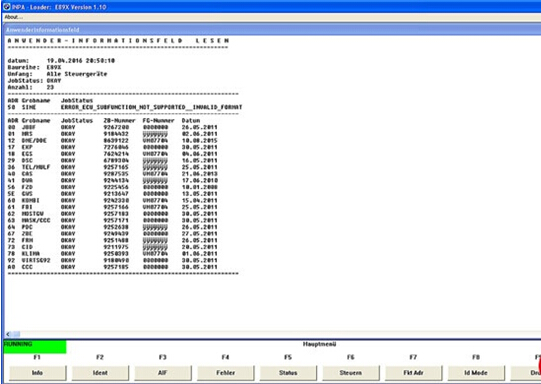The width and height of the screenshot is (541, 384).
Task: Click the F8 Id Mode button
Action: click(476, 373)
